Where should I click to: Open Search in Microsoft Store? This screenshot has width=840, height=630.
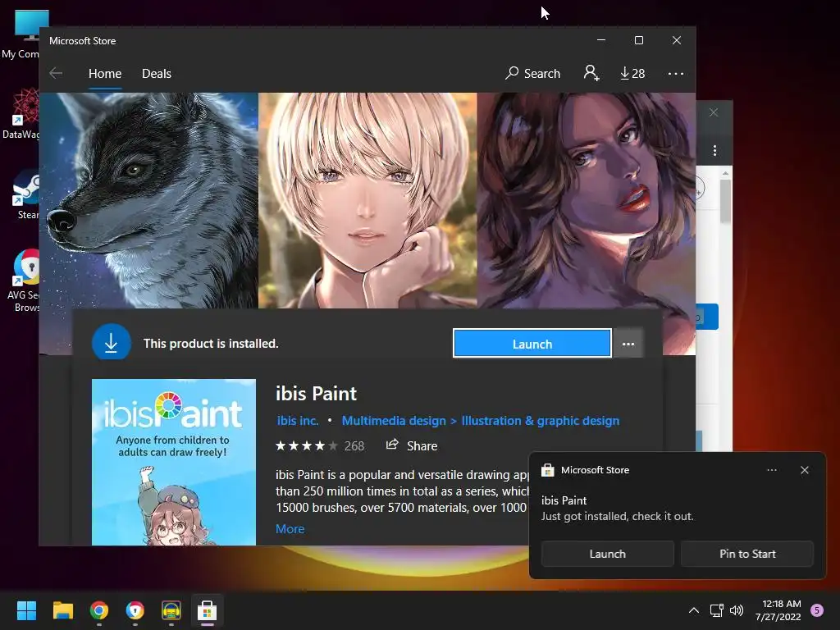pos(532,73)
